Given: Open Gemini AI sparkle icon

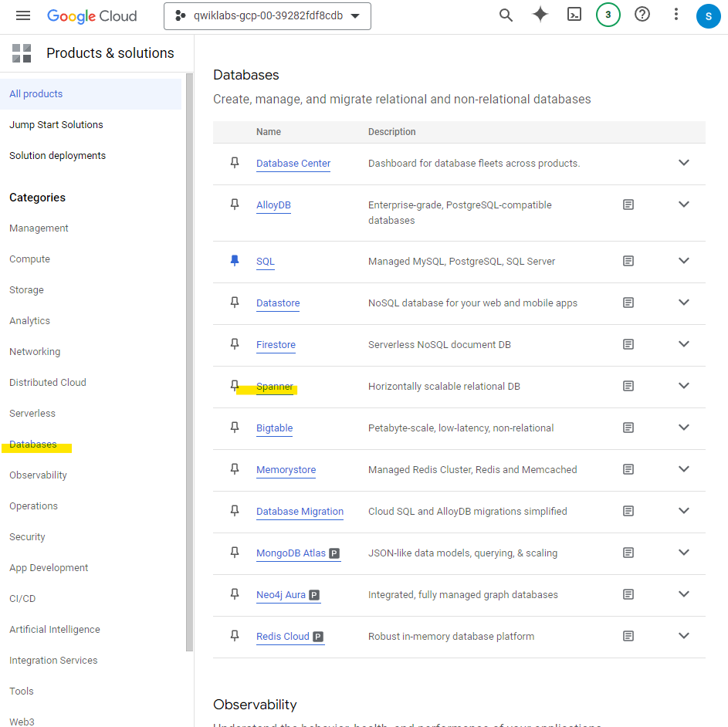Looking at the screenshot, I should (x=540, y=15).
